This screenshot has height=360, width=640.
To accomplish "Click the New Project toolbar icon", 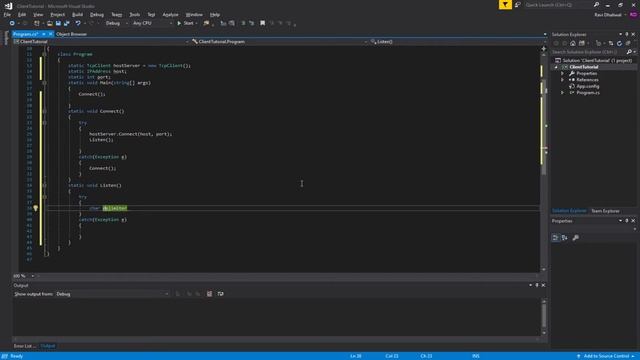I will coord(37,23).
